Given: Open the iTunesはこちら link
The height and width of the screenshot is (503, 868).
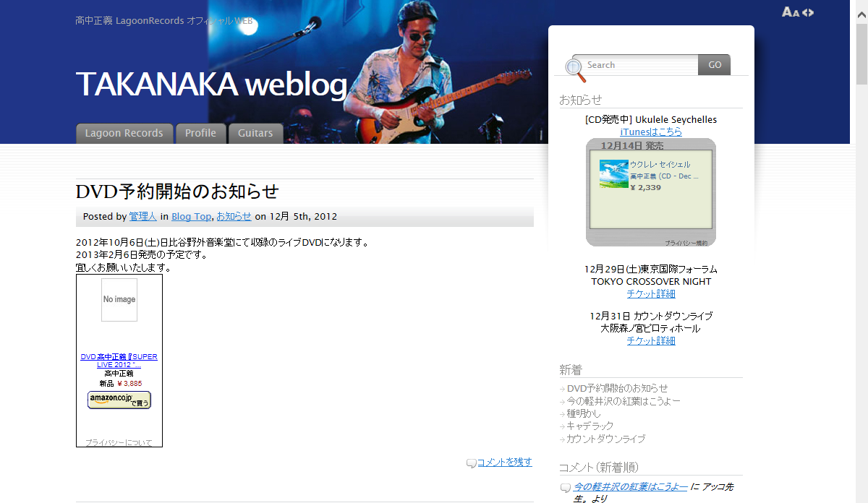Looking at the screenshot, I should coord(651,132).
